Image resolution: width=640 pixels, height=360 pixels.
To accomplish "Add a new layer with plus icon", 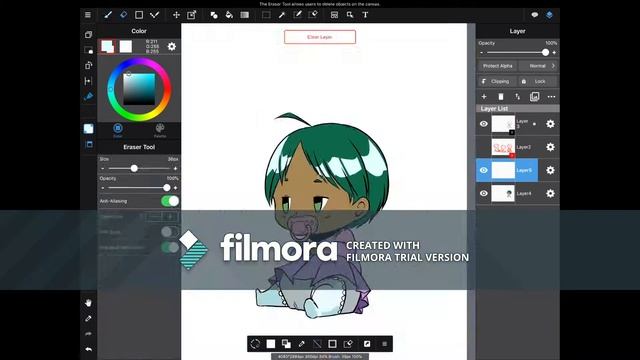I will pos(484,97).
